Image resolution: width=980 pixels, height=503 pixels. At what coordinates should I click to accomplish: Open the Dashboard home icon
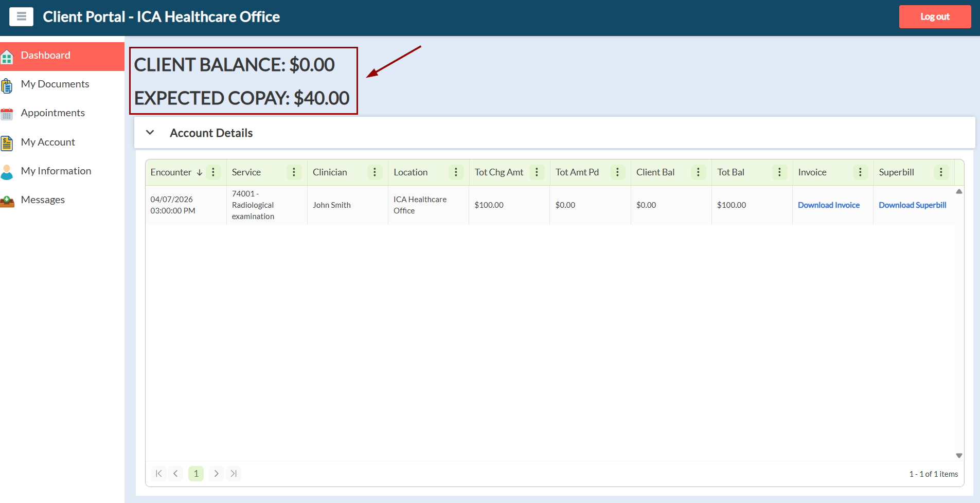(7, 56)
